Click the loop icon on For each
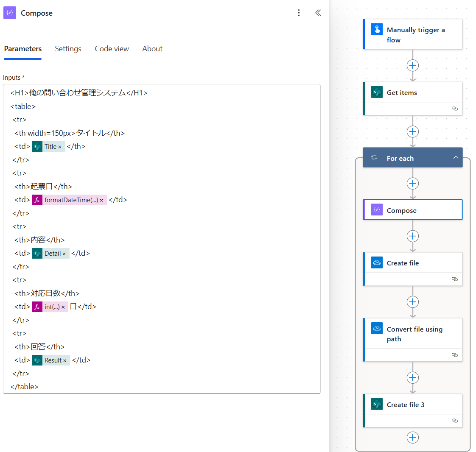The image size is (476, 452). click(x=374, y=158)
